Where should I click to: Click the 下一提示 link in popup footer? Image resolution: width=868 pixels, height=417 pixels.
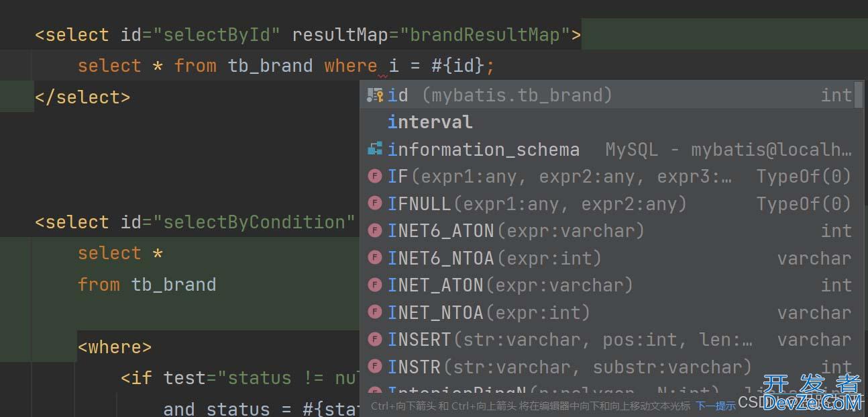click(x=715, y=406)
